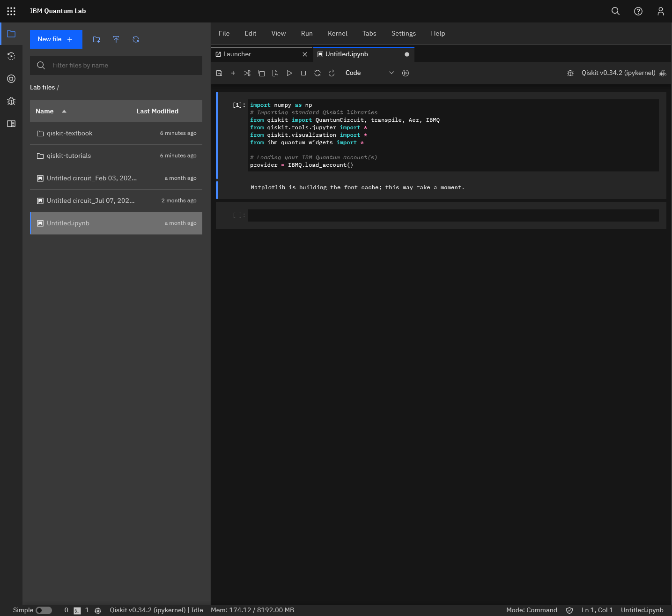Open the Run menu

tap(307, 34)
